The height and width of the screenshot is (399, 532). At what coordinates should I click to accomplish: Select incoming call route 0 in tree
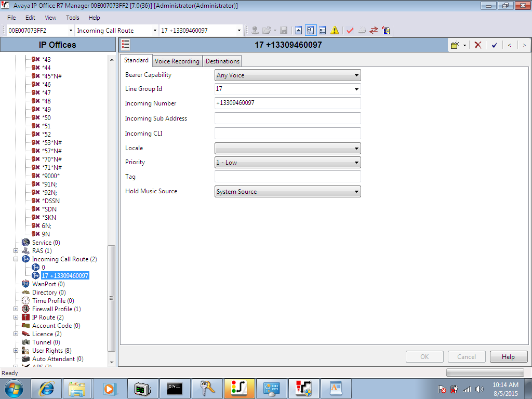(x=43, y=268)
